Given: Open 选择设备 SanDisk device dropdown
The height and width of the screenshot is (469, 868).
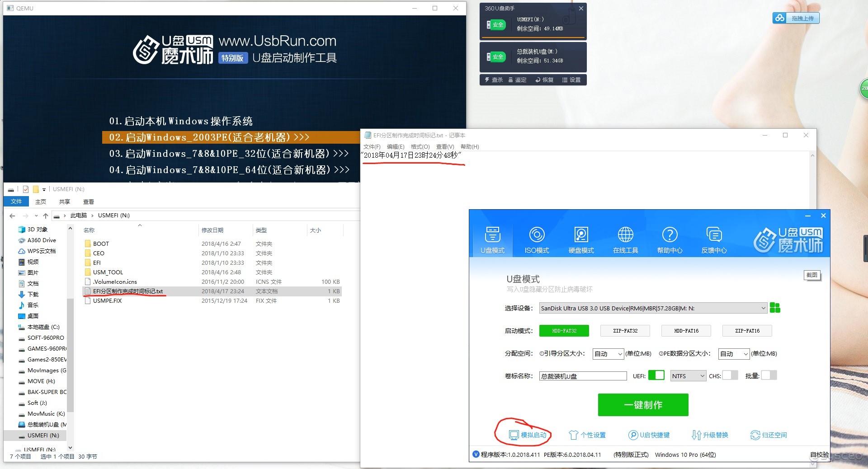Looking at the screenshot, I should click(x=653, y=308).
